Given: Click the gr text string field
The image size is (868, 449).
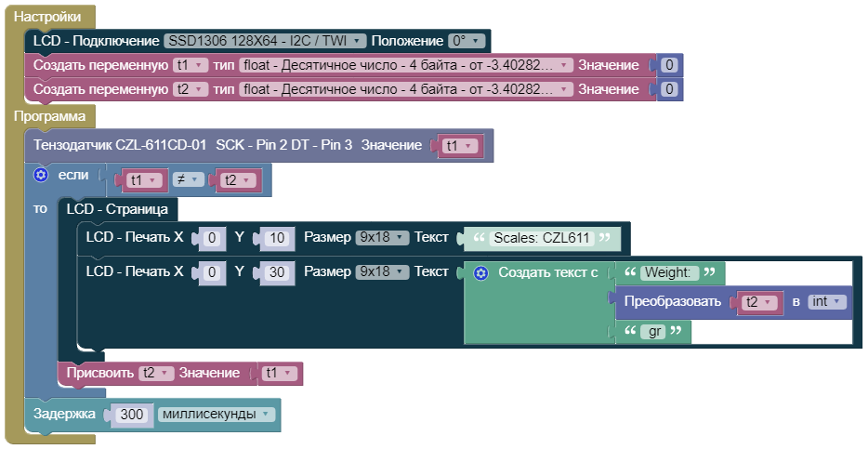Looking at the screenshot, I should coord(651,332).
